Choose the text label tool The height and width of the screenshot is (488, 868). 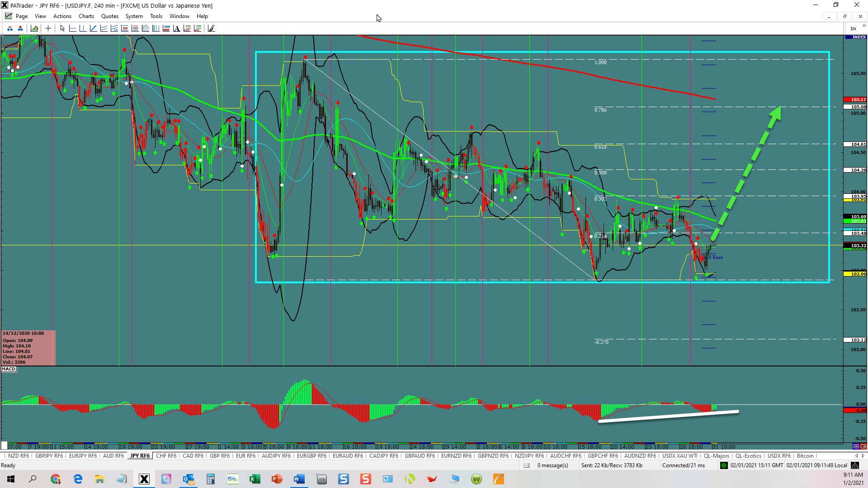point(176,28)
